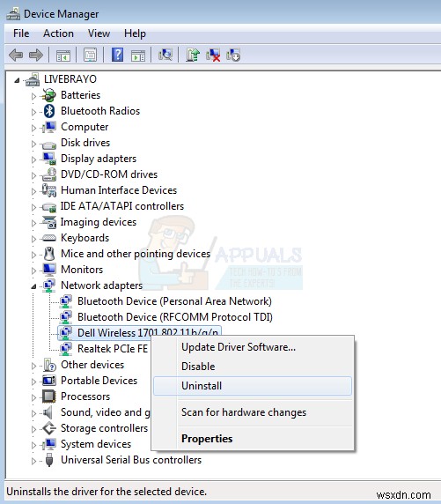Click the Batteries category icon

click(x=49, y=95)
